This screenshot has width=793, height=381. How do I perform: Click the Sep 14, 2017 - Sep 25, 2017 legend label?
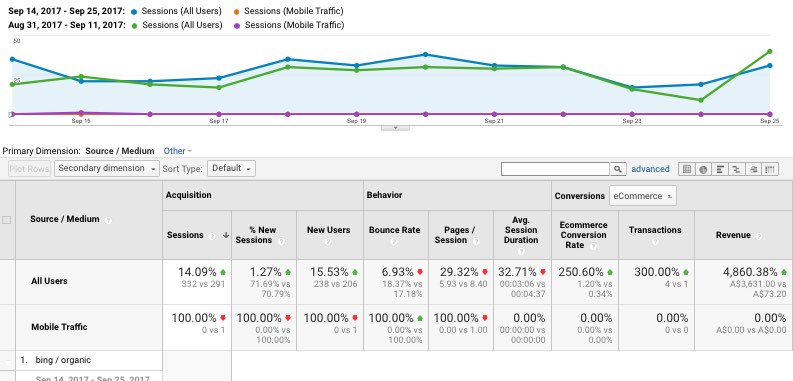[x=66, y=11]
